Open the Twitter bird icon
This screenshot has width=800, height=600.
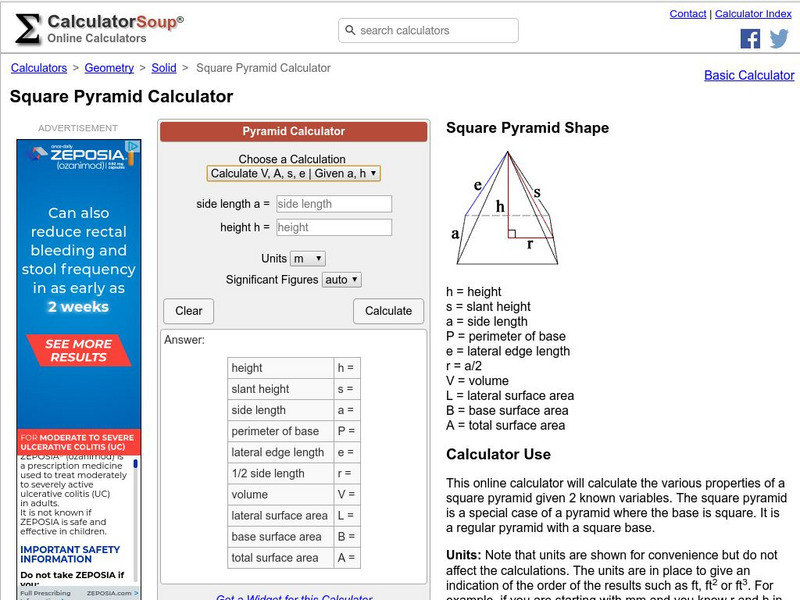[779, 39]
